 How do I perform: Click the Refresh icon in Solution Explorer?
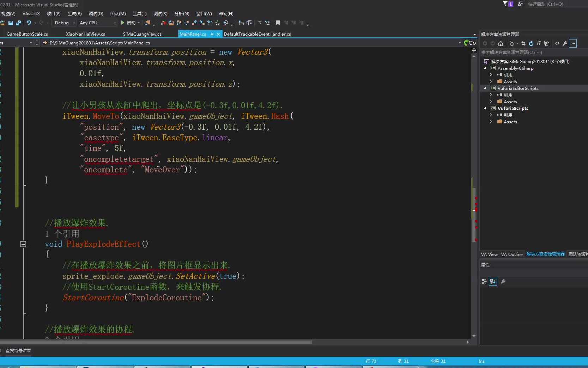531,43
